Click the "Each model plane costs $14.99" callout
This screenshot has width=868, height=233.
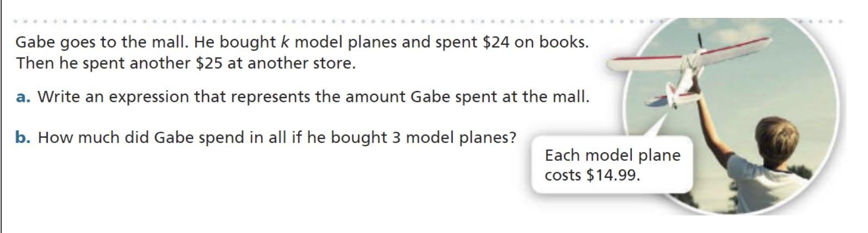(612, 165)
